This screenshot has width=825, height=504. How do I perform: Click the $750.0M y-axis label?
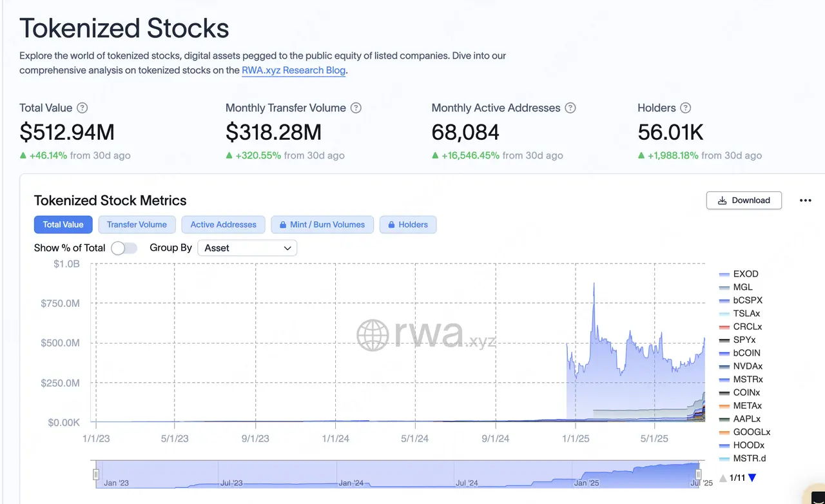pyautogui.click(x=61, y=303)
